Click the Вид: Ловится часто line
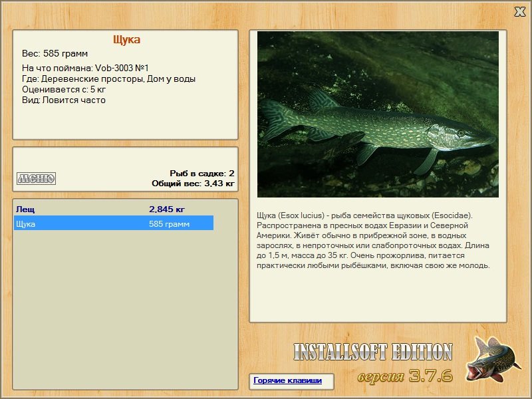The height and width of the screenshot is (399, 532). pyautogui.click(x=64, y=100)
